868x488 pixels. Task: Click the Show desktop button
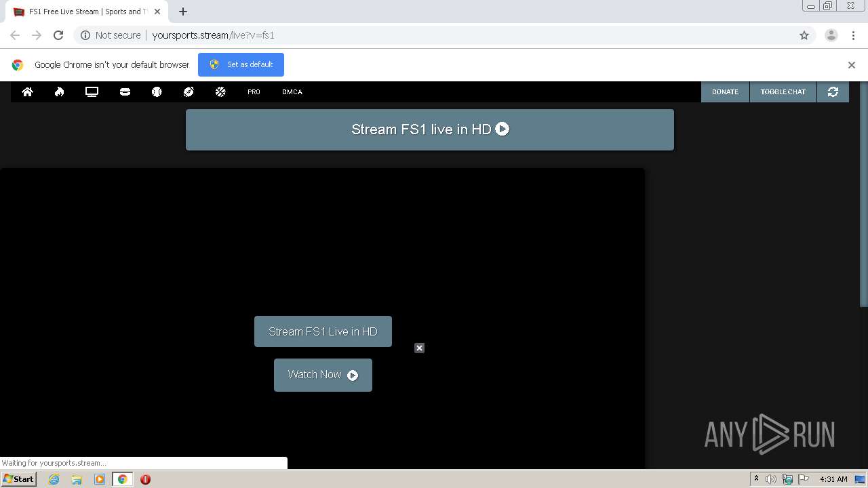pos(861,479)
